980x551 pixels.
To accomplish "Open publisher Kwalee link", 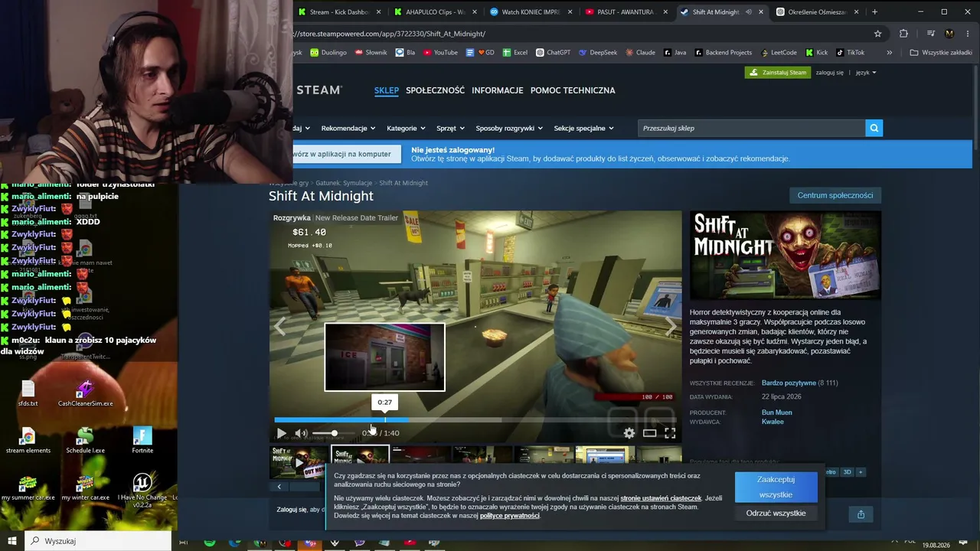I will pos(773,422).
